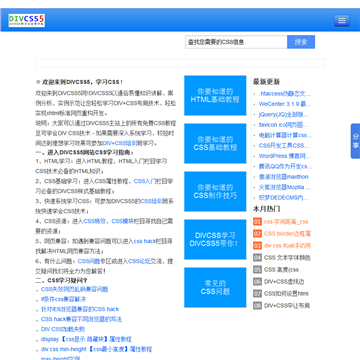Open the 腾讯QQ作为开发 link

coord(286,166)
